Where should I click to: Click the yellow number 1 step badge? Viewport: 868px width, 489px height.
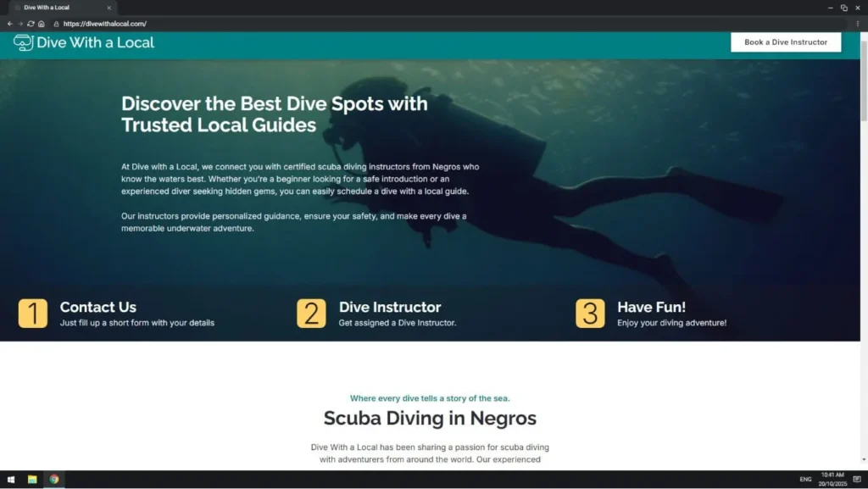[x=33, y=314]
